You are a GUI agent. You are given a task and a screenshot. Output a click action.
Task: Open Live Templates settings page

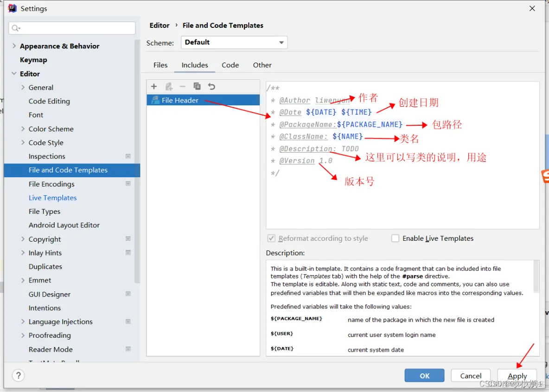tap(52, 198)
